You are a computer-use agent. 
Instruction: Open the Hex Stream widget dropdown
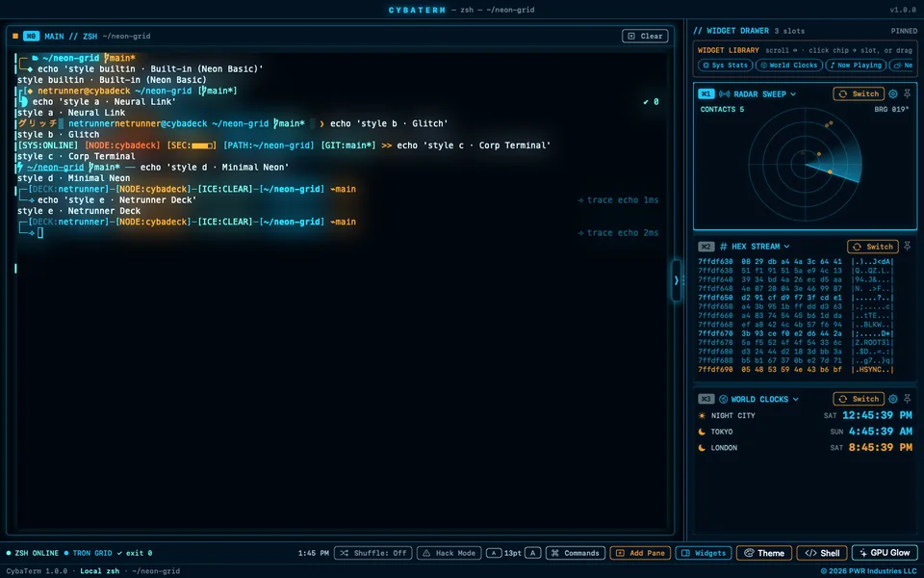(x=786, y=247)
